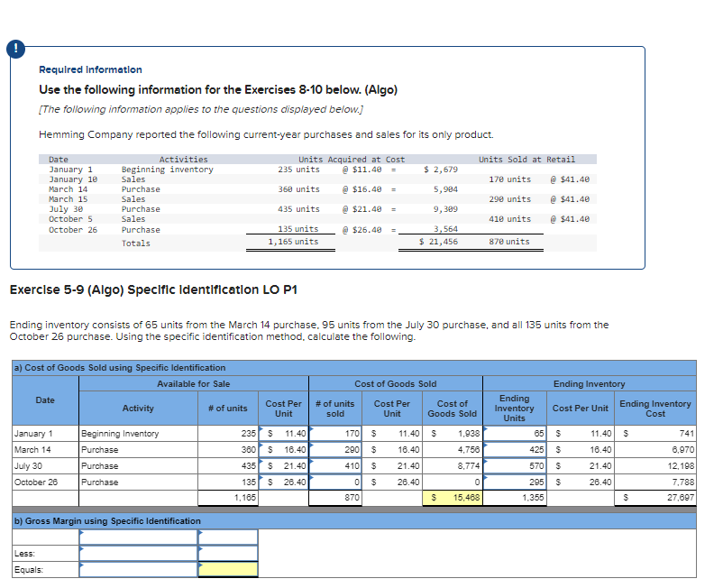Screen dimensions: 723x588
Task: Click 'Units Sold at Retail' header
Action: pyautogui.click(x=526, y=160)
